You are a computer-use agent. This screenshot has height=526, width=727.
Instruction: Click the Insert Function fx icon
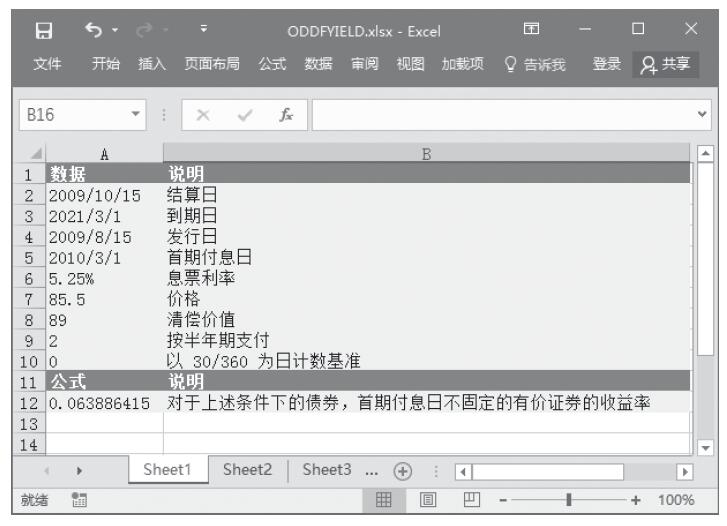pos(286,115)
